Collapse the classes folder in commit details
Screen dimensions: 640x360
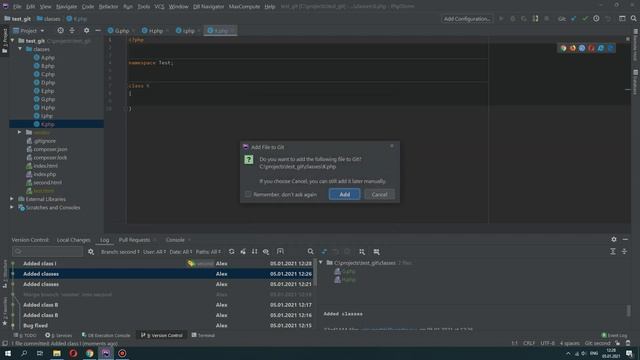coord(321,263)
